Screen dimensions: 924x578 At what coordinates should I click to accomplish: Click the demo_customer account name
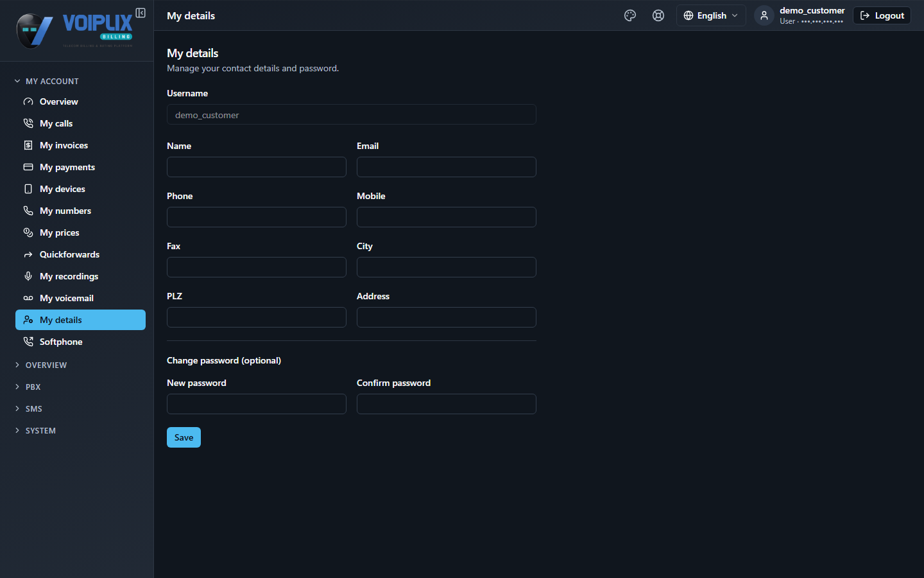tap(812, 10)
